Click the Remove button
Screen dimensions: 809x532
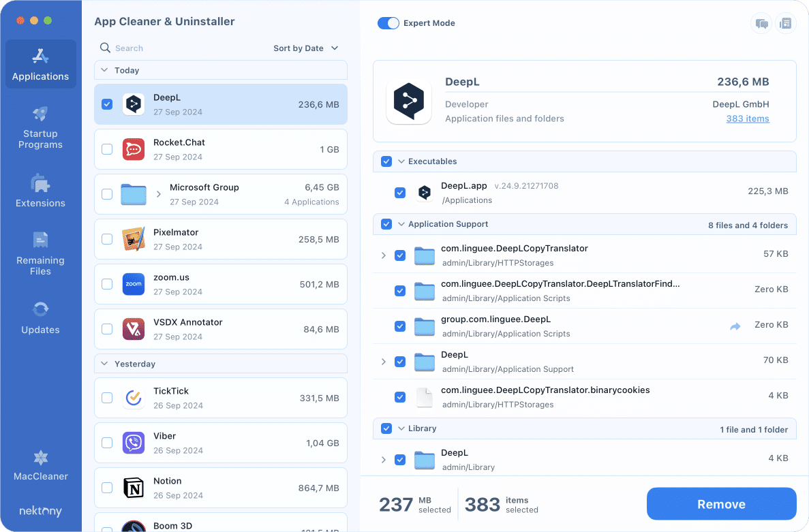(x=721, y=503)
